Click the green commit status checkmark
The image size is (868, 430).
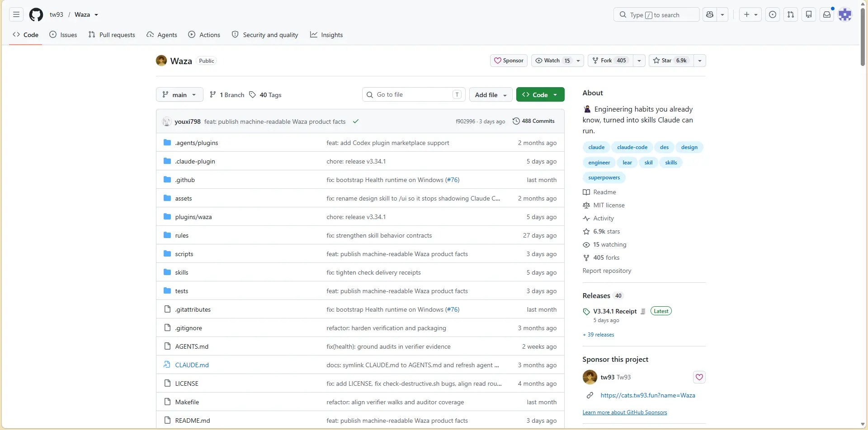pos(356,121)
